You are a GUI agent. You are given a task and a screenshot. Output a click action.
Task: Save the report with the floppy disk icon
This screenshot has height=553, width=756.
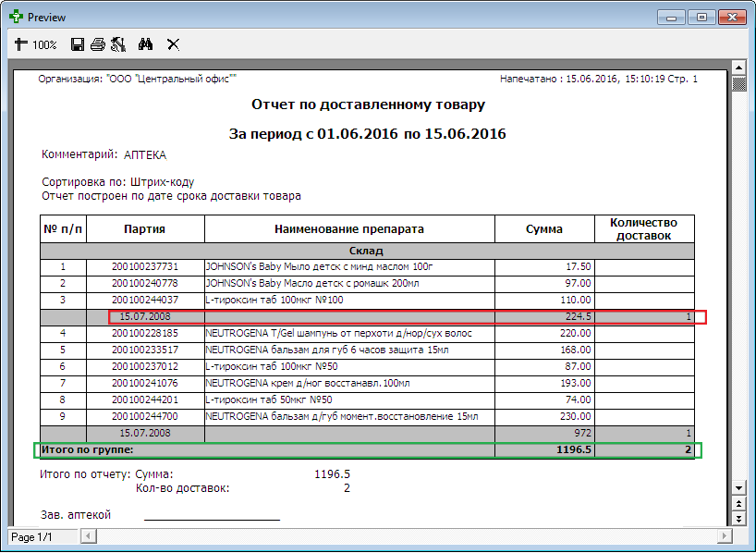[x=78, y=44]
